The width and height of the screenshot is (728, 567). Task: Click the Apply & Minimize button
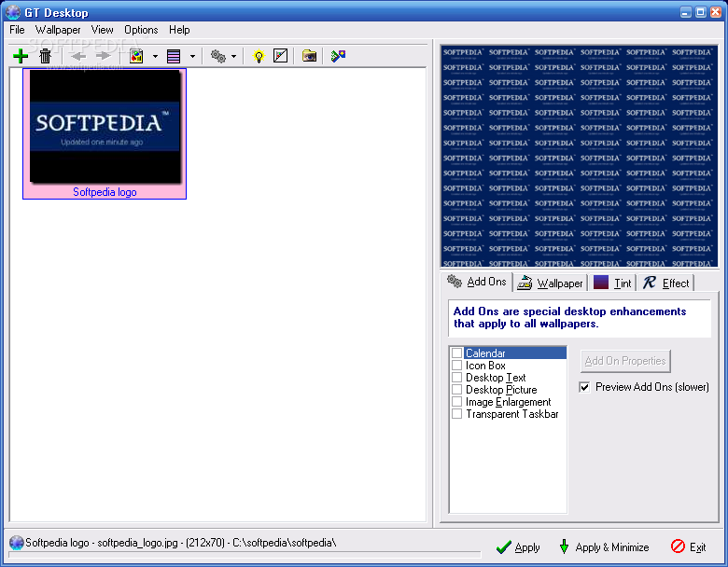(x=604, y=547)
